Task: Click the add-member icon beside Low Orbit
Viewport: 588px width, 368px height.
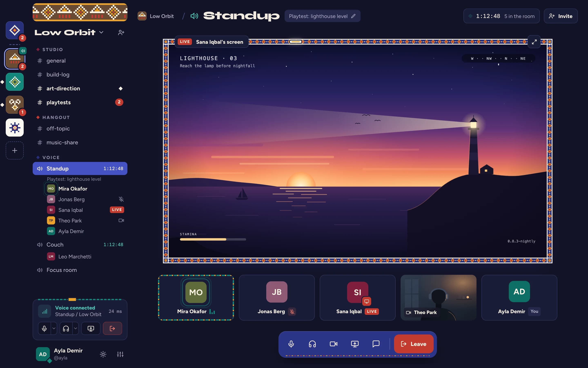Action: [121, 32]
